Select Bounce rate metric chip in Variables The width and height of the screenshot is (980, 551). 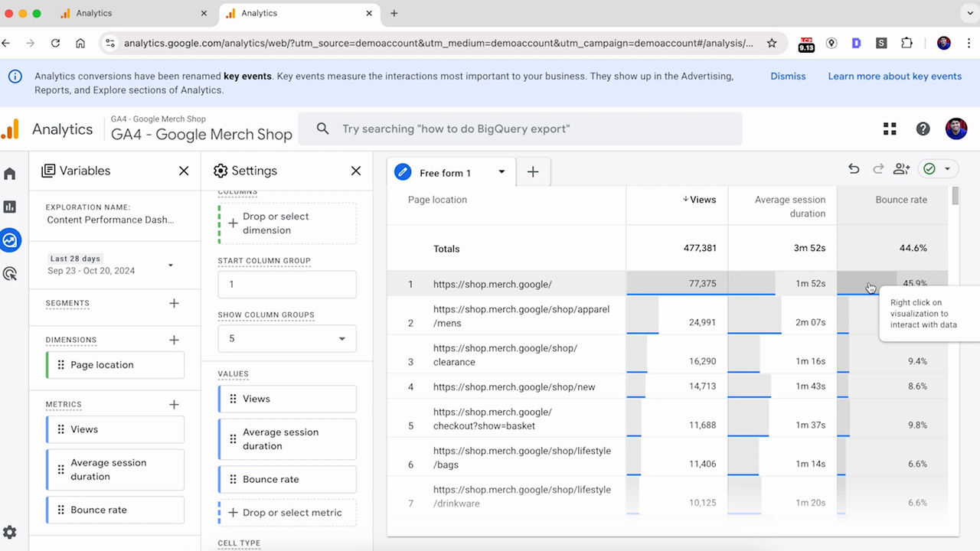[x=115, y=510]
